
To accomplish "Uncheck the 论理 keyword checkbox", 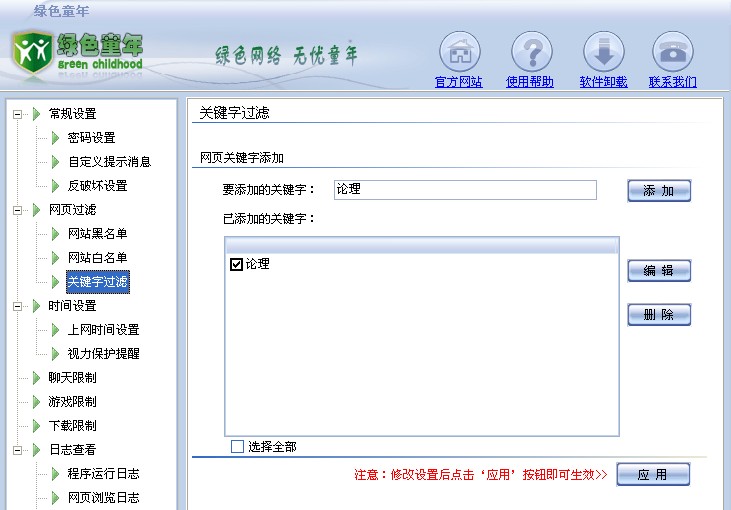I will [x=236, y=264].
